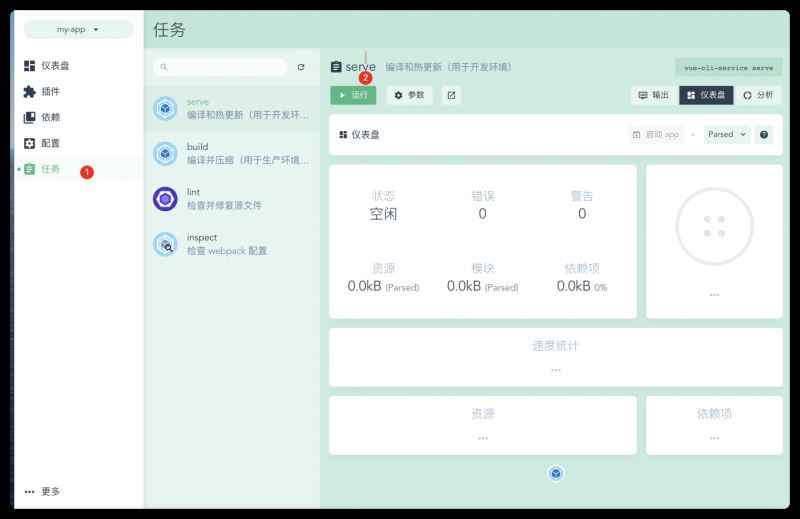
Task: Click the 模块 0.0kB value
Action: 483,286
